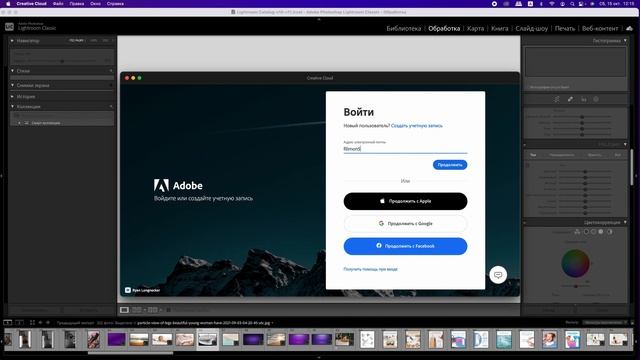
Task: Switch to the Веб-контент module
Action: (600, 29)
